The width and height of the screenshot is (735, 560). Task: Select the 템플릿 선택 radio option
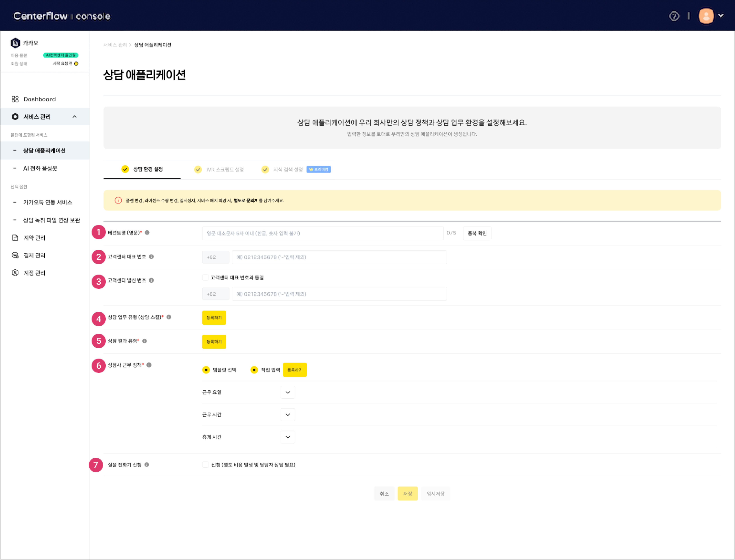206,370
